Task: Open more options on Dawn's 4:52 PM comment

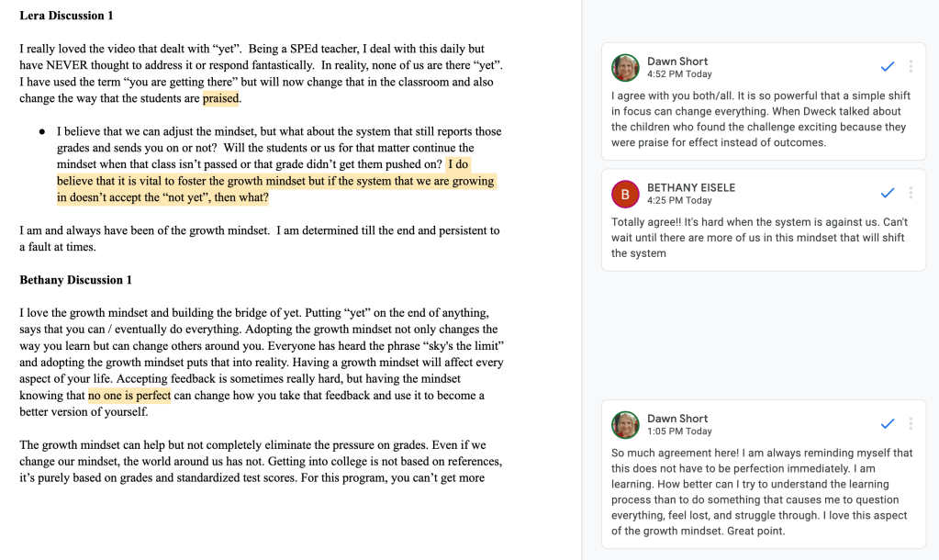Action: (x=911, y=67)
